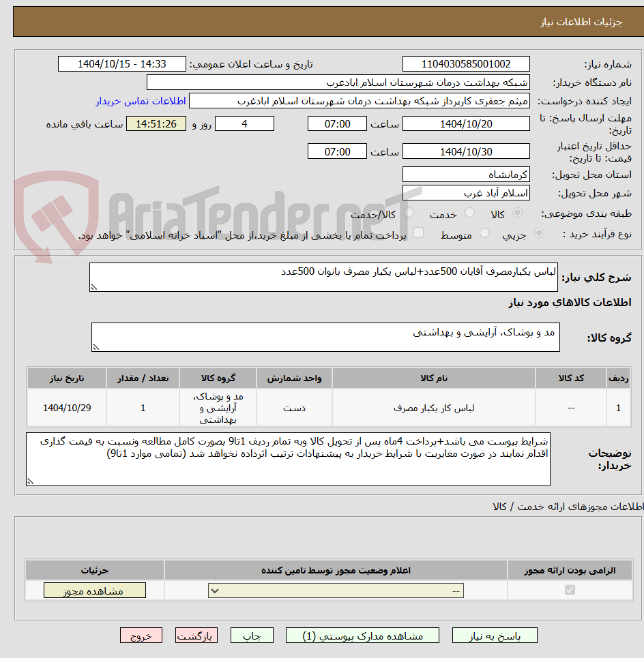Click the کرمانشاه province field
The width and height of the screenshot is (644, 658).
466,174
